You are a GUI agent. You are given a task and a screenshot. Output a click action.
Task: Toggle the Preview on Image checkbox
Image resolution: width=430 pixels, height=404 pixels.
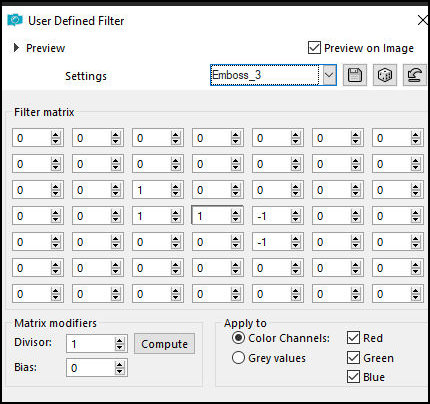[x=314, y=48]
